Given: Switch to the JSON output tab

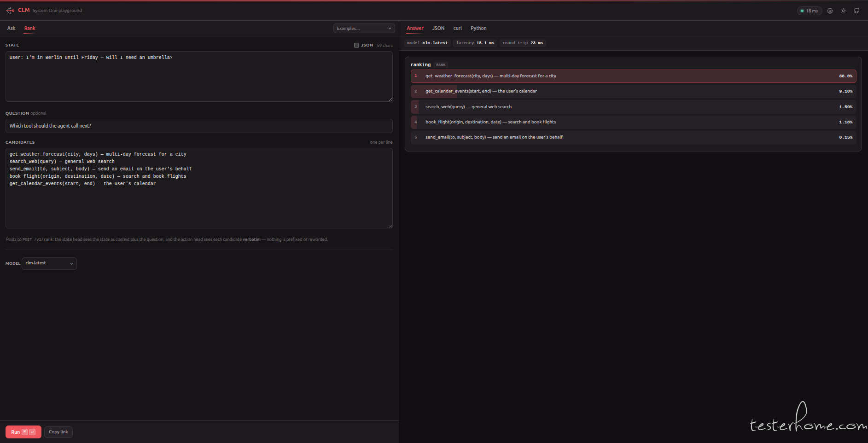Looking at the screenshot, I should pos(438,28).
